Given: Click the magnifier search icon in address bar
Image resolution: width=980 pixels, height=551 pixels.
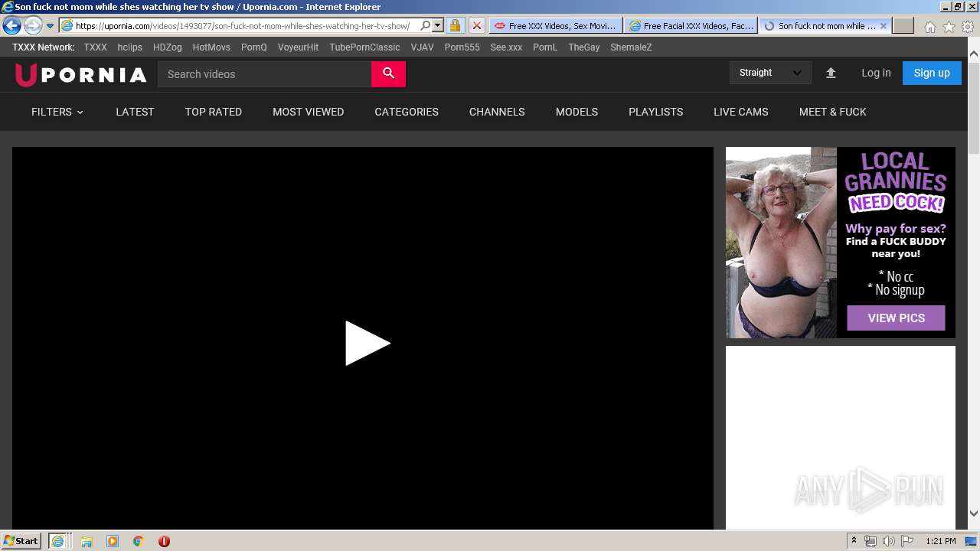Looking at the screenshot, I should (426, 25).
